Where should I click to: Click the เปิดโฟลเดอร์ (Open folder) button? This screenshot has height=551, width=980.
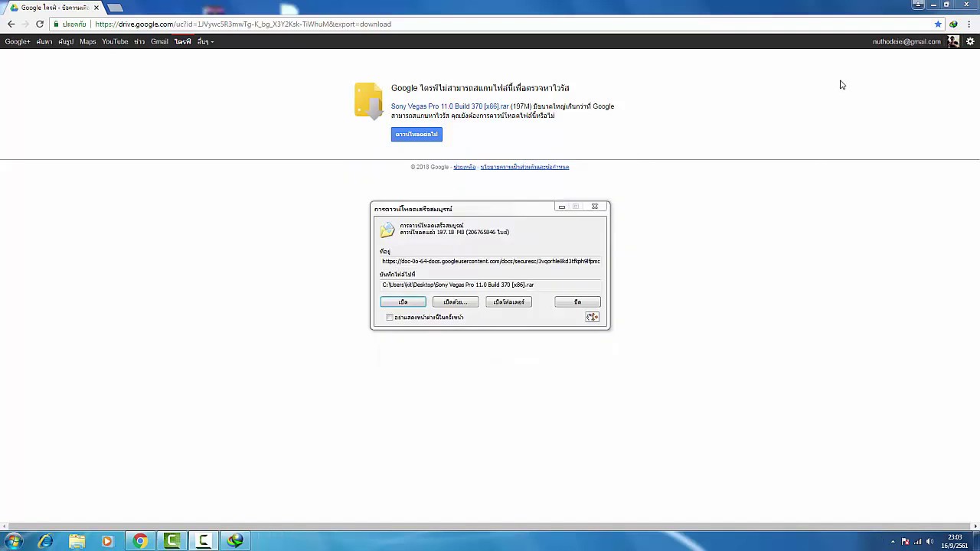(508, 302)
